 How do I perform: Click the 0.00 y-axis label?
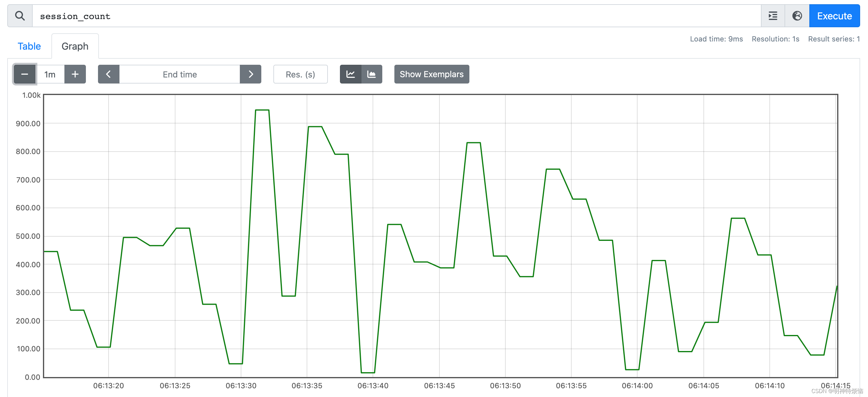click(32, 377)
